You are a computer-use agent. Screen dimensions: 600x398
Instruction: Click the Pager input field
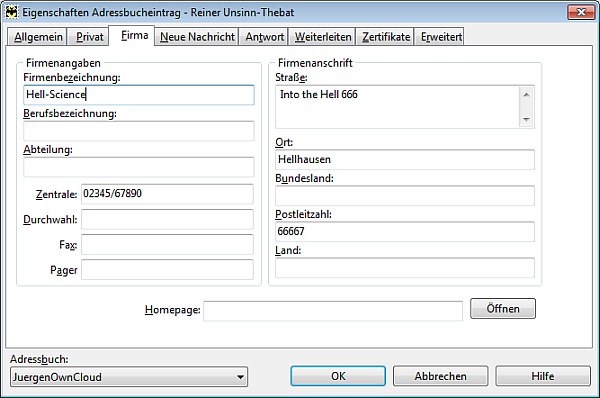point(167,269)
